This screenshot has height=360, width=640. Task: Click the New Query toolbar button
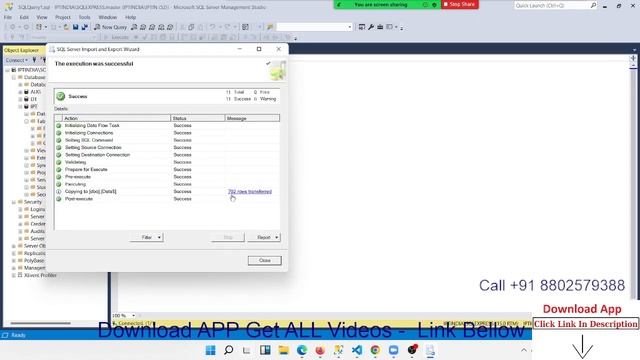(111, 27)
